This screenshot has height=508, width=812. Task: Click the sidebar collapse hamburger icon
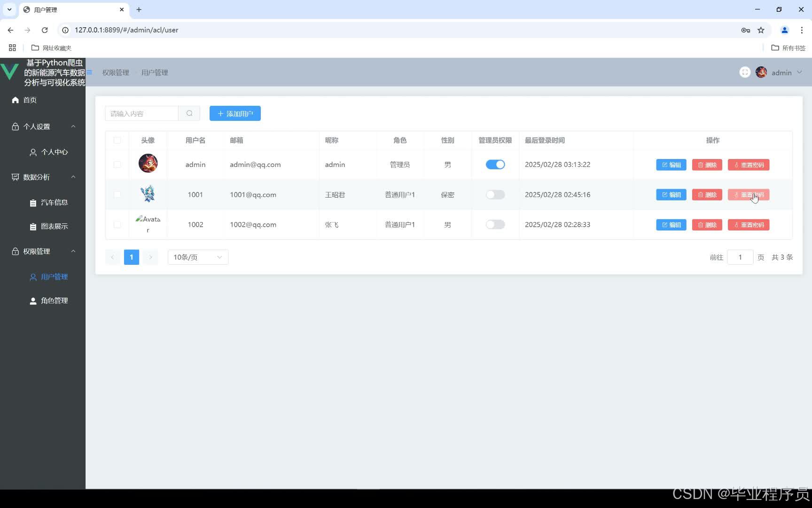tap(89, 72)
